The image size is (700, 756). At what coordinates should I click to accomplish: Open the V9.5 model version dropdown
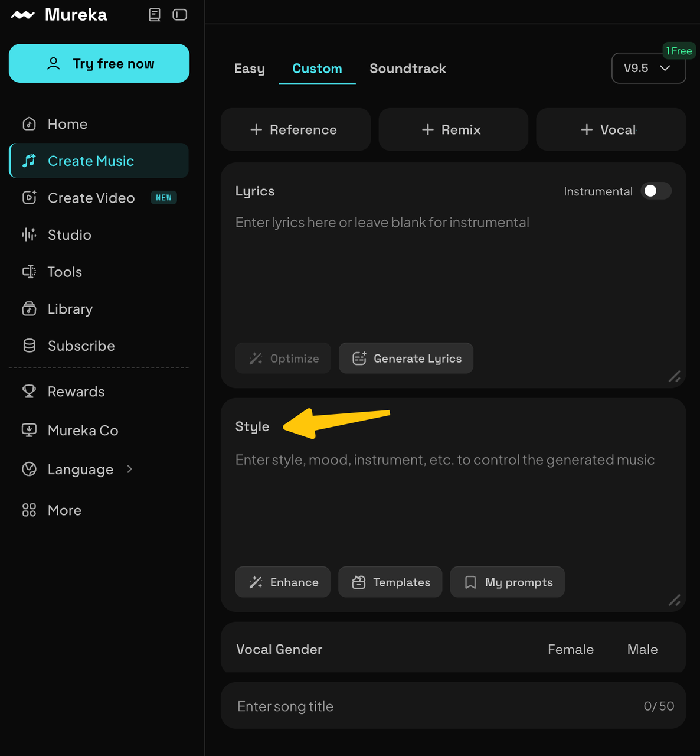[649, 68]
